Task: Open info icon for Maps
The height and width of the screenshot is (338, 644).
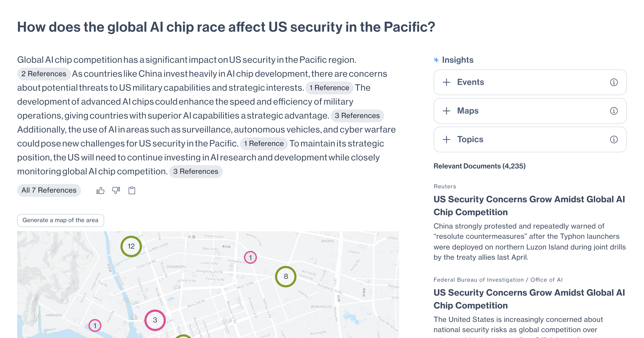Action: pyautogui.click(x=614, y=111)
